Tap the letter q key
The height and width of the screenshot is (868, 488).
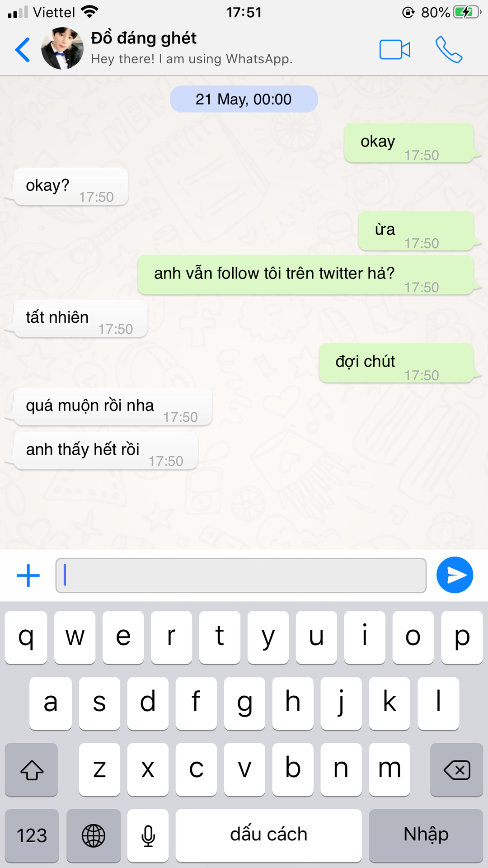(26, 637)
